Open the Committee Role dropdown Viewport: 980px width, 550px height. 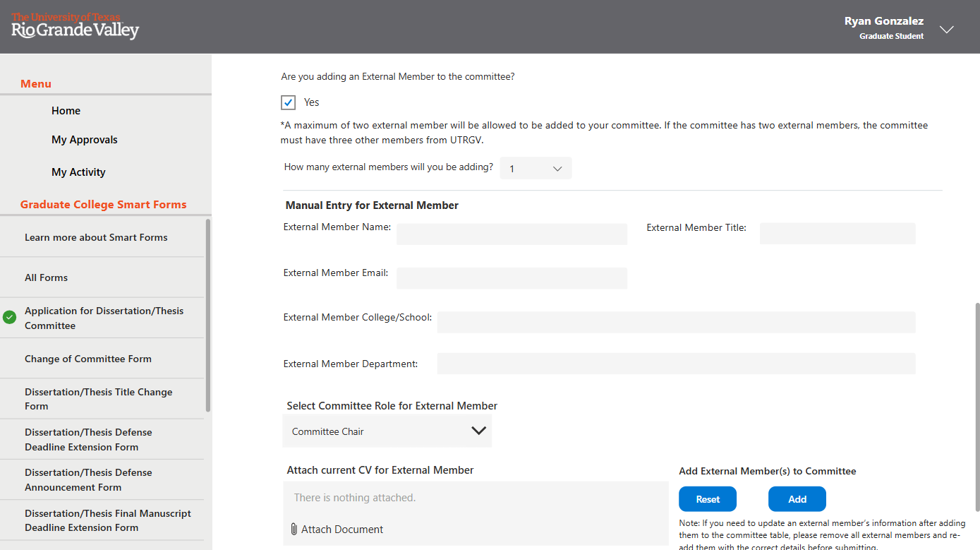click(x=387, y=431)
